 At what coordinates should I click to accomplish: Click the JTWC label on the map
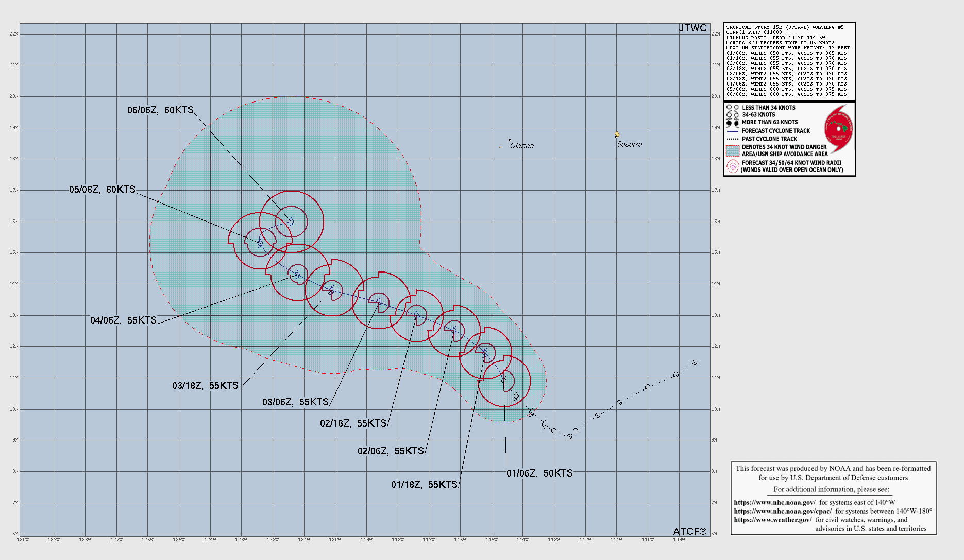[692, 28]
